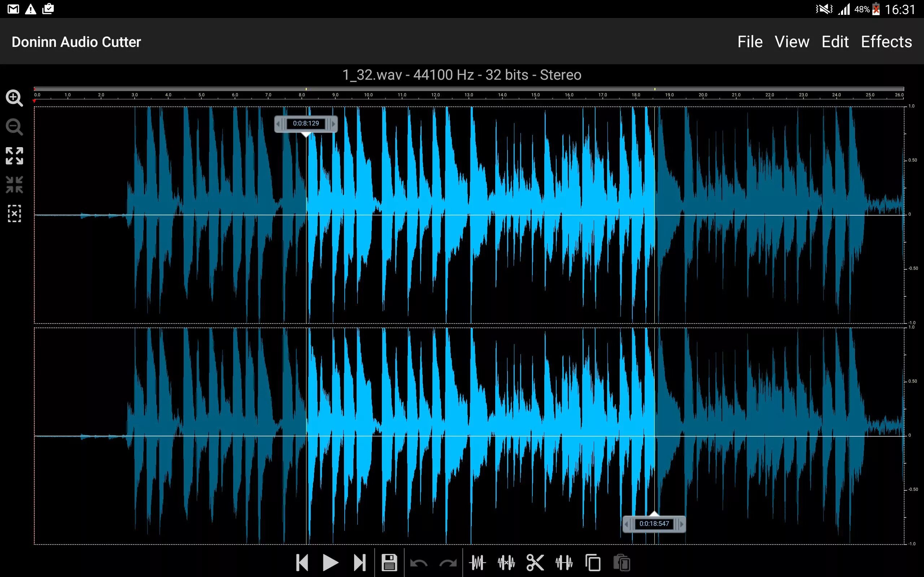Click the scissors cut icon
924x577 pixels.
point(535,563)
